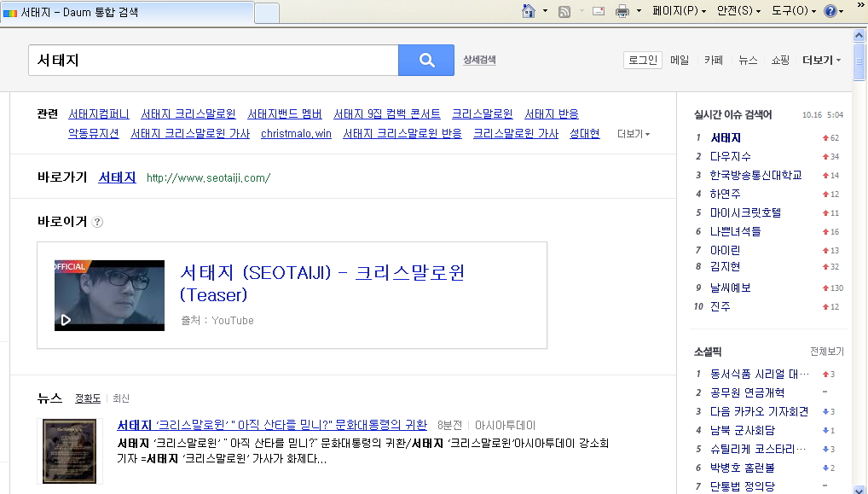The image size is (868, 494).
Task: Click trending keyword 한국방송통신대학교
Action: coord(755,176)
